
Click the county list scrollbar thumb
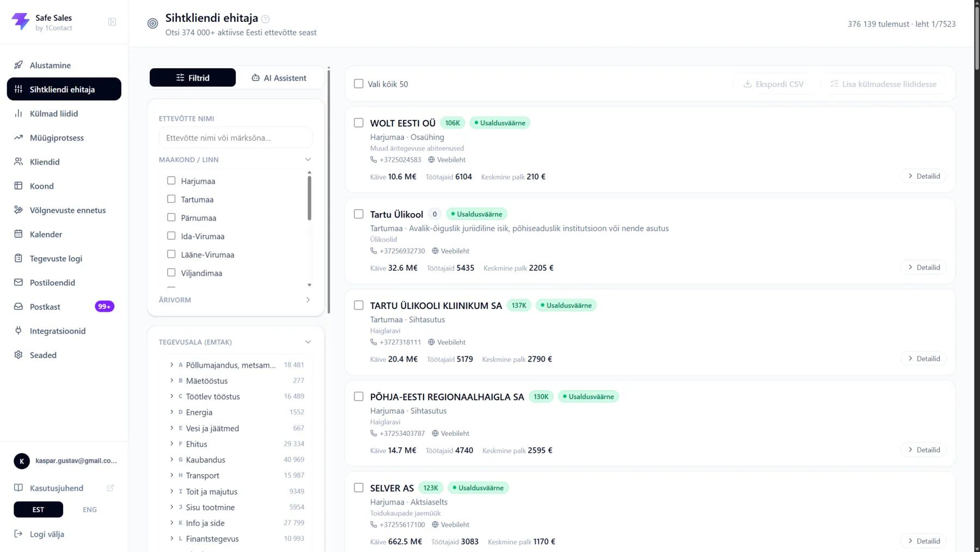pyautogui.click(x=310, y=197)
